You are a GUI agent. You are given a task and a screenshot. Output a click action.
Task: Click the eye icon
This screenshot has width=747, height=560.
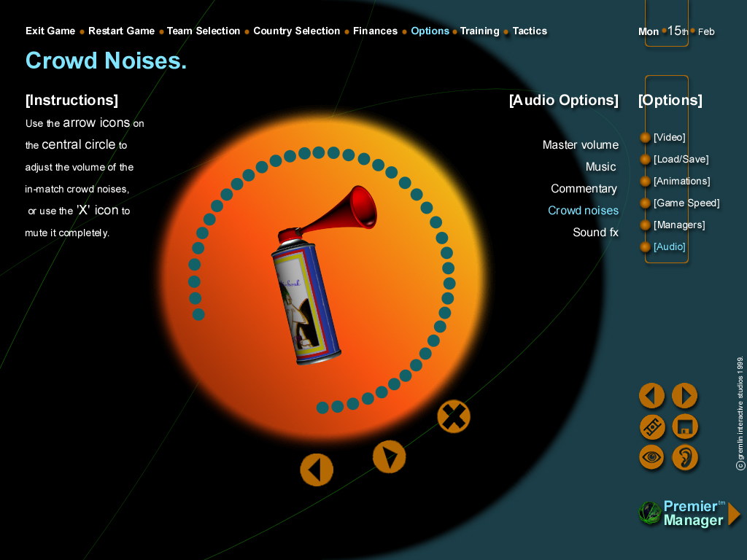[651, 458]
